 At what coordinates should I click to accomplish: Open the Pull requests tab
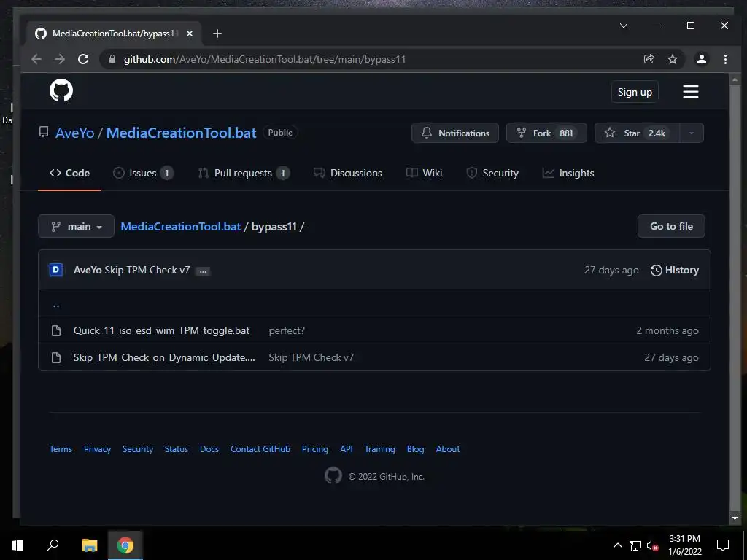tap(244, 173)
